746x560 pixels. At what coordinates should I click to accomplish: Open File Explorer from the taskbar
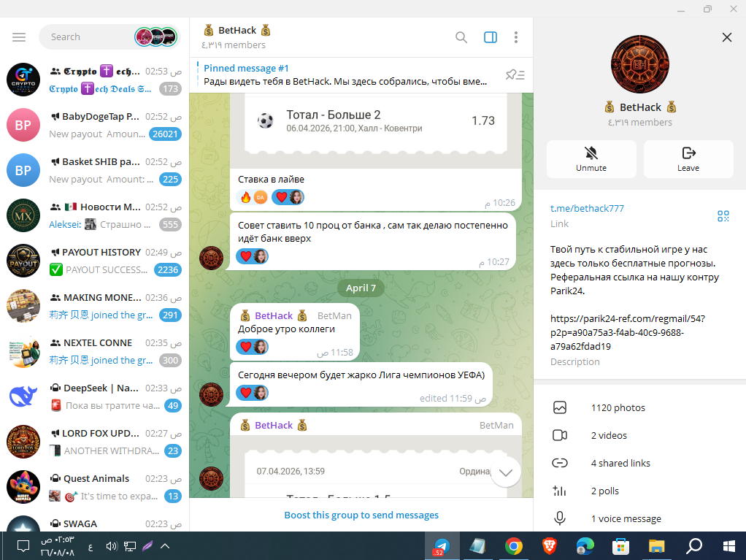click(656, 546)
